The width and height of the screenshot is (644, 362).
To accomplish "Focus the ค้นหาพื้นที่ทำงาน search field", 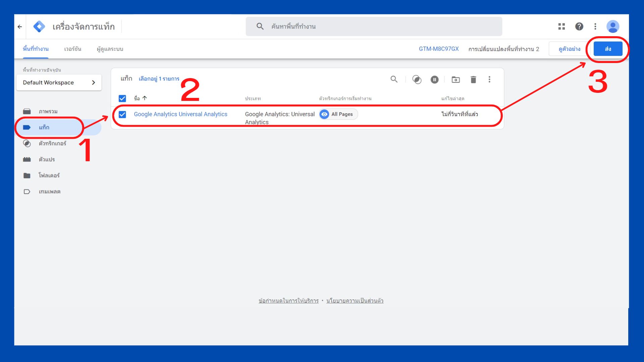I will click(x=374, y=26).
